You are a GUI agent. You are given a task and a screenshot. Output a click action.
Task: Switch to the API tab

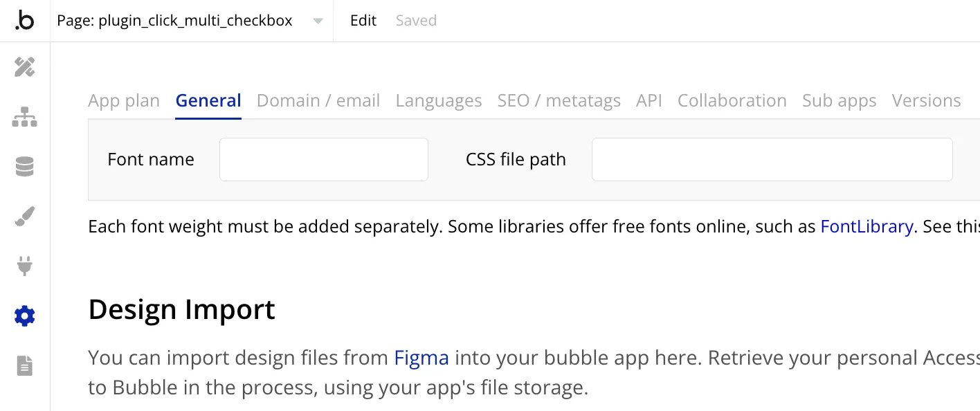649,101
